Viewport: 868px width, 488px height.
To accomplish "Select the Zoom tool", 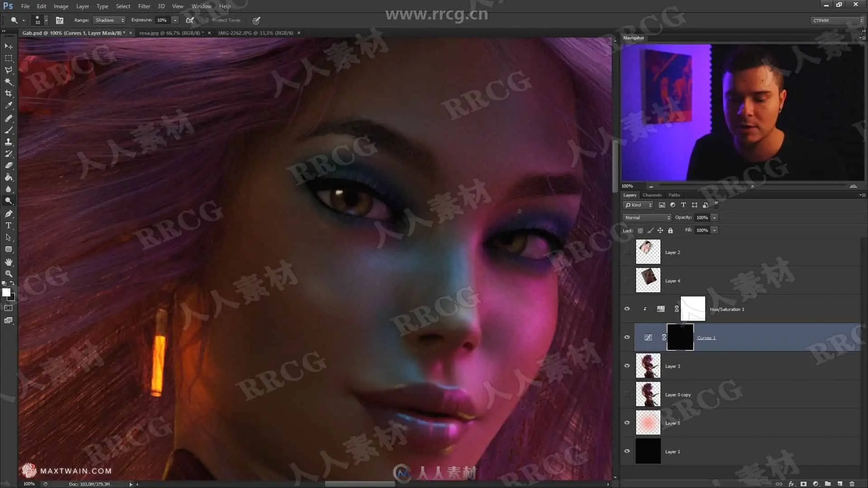I will 9,274.
